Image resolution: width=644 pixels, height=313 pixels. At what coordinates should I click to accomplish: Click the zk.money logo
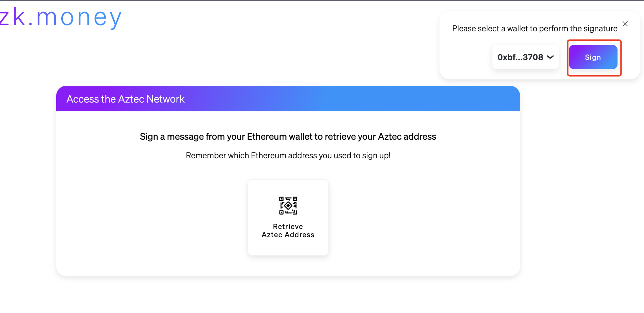(x=61, y=18)
